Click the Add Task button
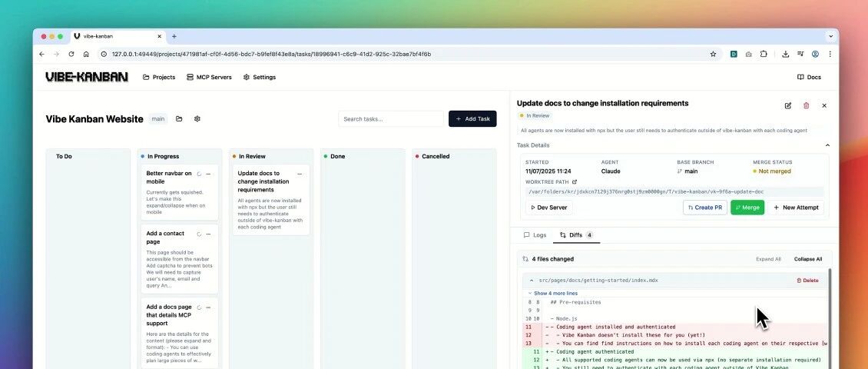 472,118
